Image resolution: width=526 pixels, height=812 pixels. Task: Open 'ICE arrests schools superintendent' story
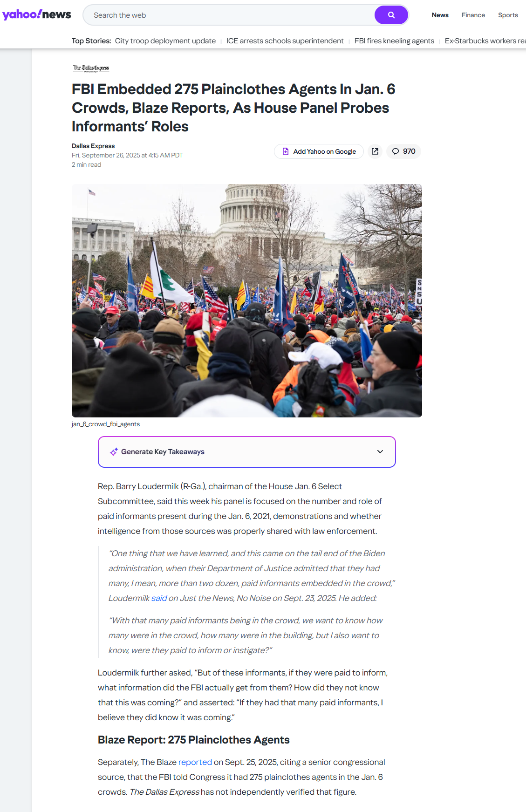point(285,41)
